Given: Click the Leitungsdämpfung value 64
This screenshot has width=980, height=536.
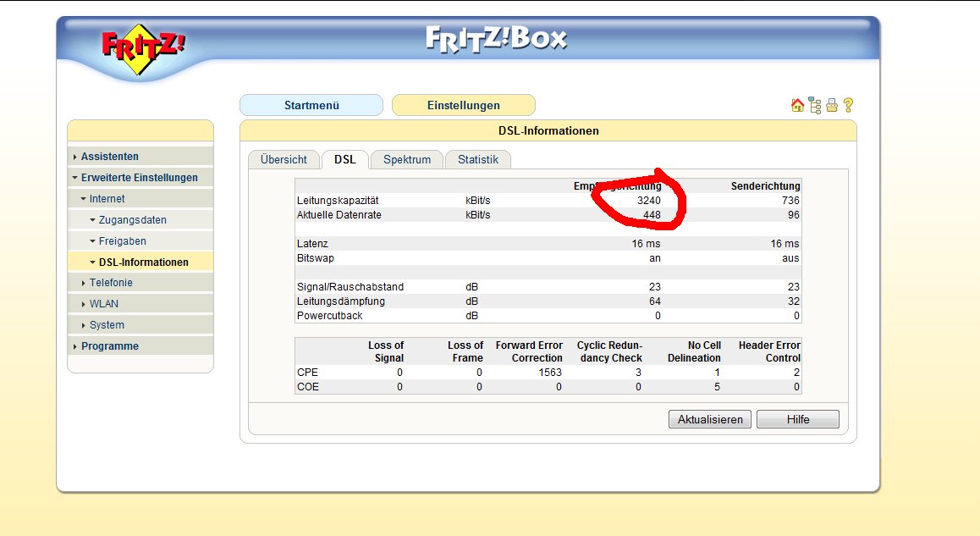Looking at the screenshot, I should point(654,301).
